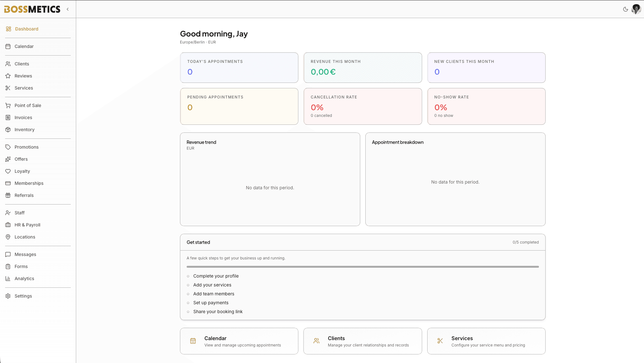Open the profile avatar in the top bar
Viewport: 644px width, 363px height.
636,9
